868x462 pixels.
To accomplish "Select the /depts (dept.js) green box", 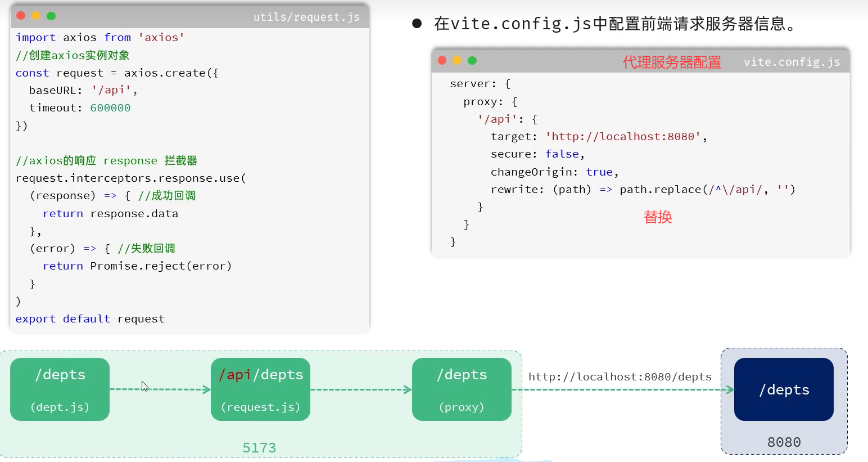I will (60, 389).
